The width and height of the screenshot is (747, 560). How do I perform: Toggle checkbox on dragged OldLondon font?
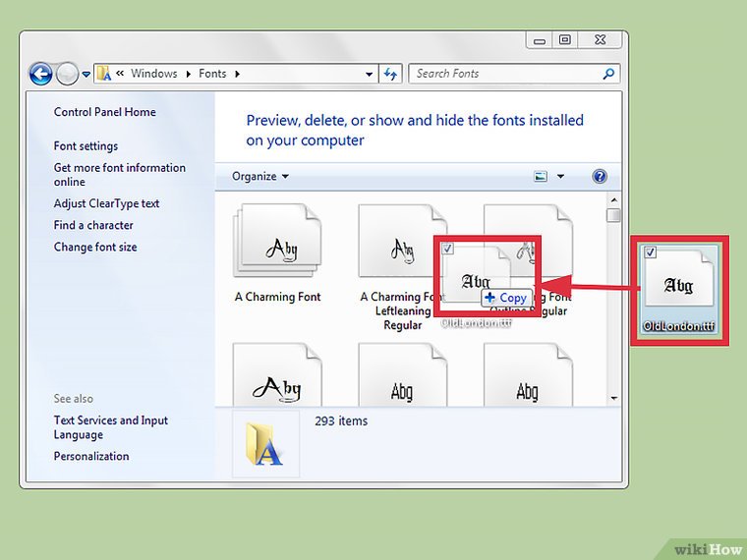(448, 249)
